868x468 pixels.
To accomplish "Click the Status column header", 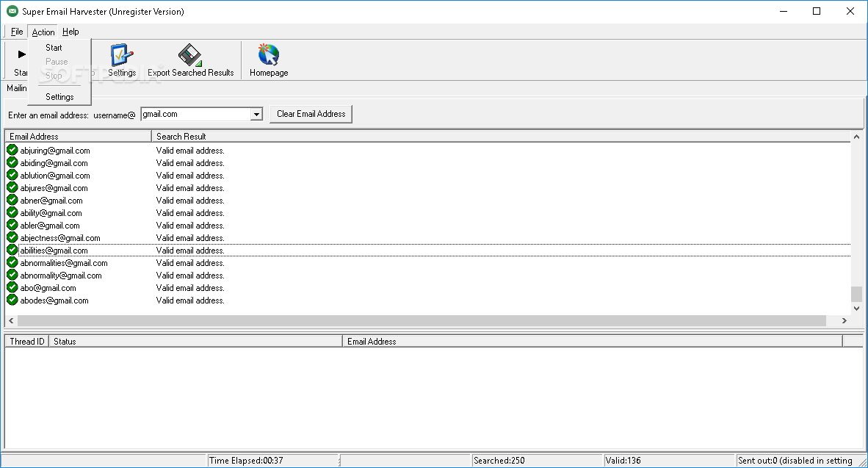I will [195, 341].
